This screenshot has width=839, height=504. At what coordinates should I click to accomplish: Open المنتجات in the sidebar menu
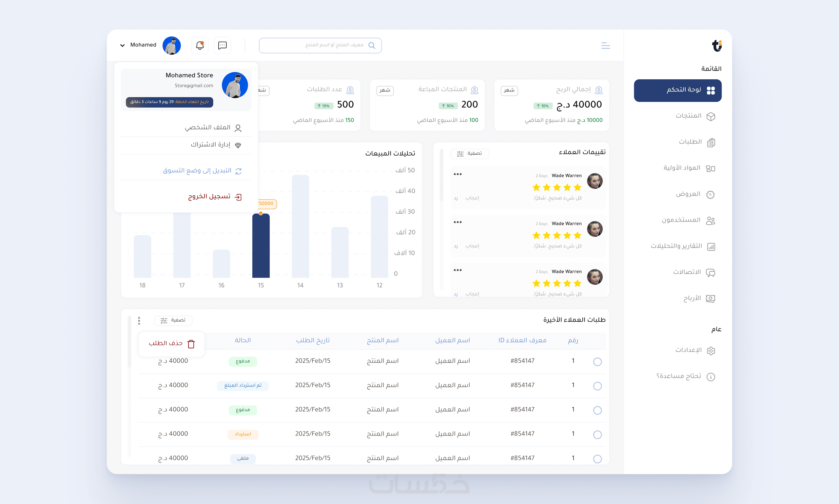(689, 116)
